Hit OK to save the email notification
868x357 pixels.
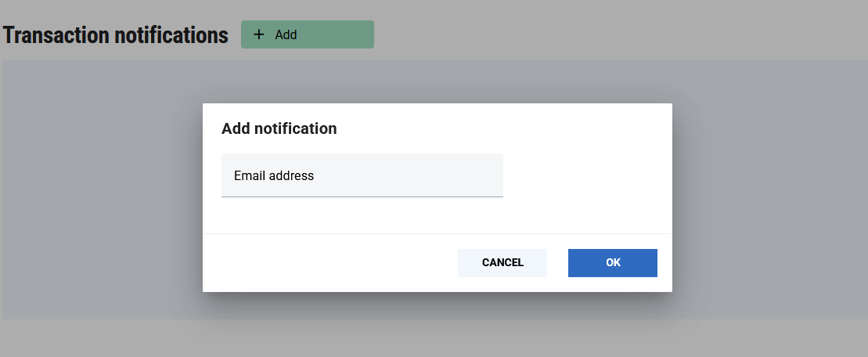point(613,263)
